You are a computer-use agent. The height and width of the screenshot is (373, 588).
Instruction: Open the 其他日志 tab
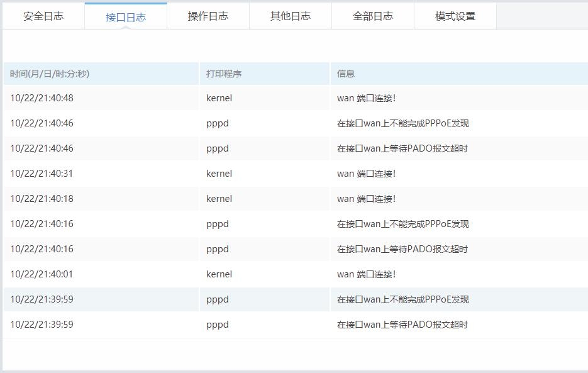291,16
